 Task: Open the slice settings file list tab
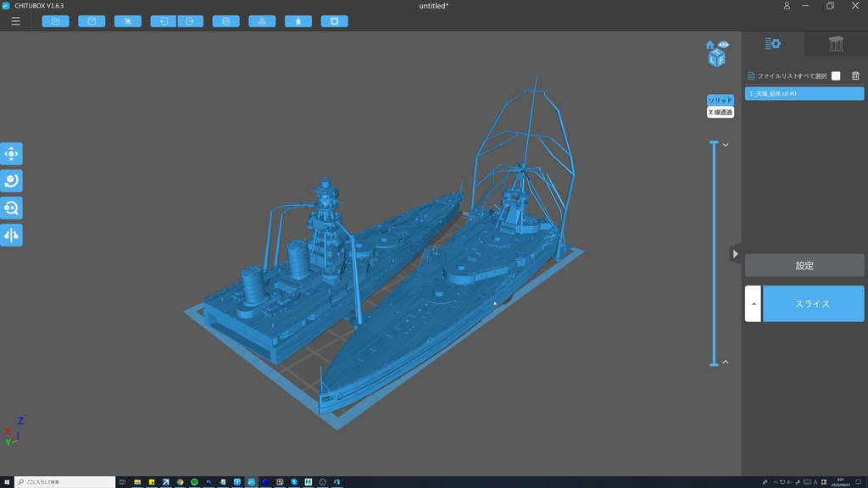click(773, 44)
